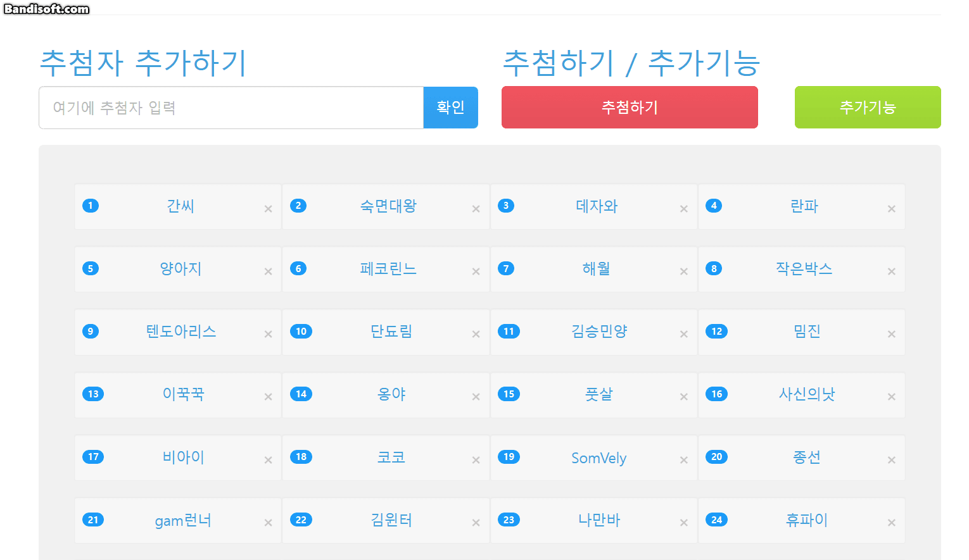Remove 김승민양 with the x icon
Image resolution: width=969 pixels, height=560 pixels.
[683, 334]
